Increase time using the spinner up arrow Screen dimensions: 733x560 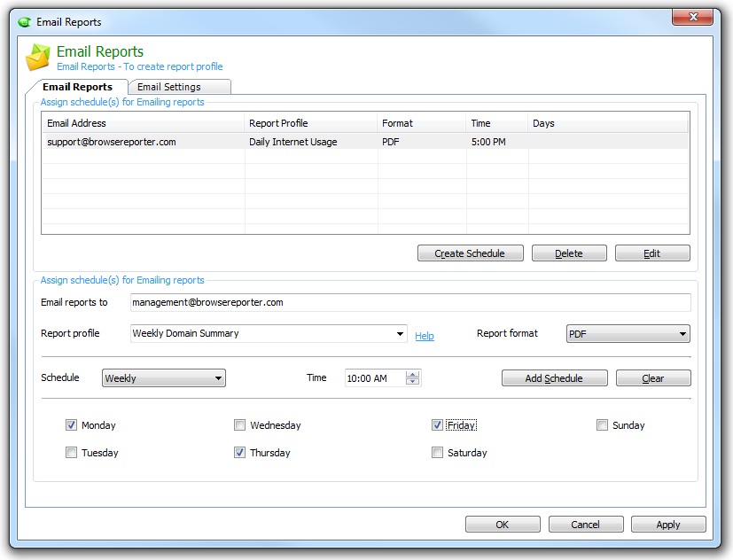(x=413, y=374)
